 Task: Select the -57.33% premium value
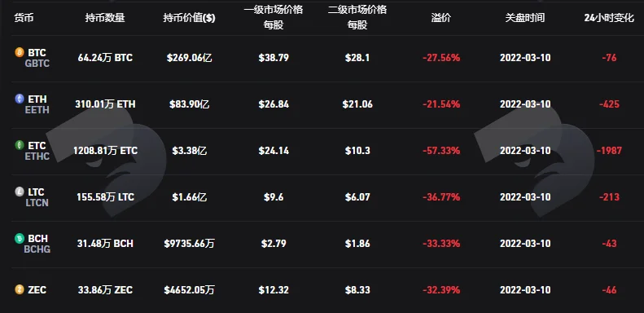(x=441, y=151)
